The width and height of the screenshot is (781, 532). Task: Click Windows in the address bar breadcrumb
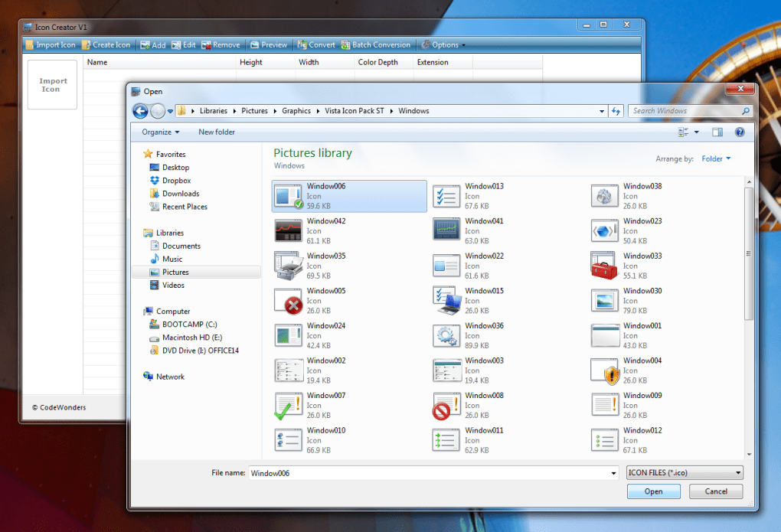point(413,111)
